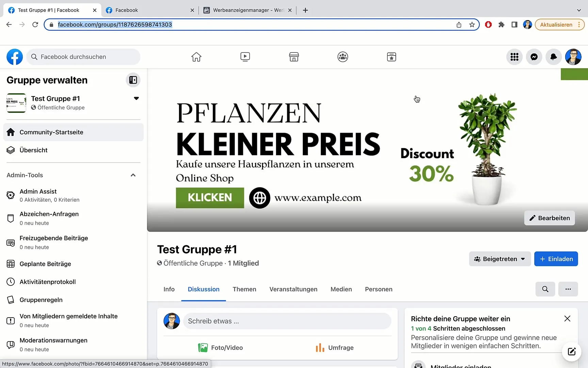Share this page via address bar icon
Viewport: 588px width, 368px height.
point(459,25)
